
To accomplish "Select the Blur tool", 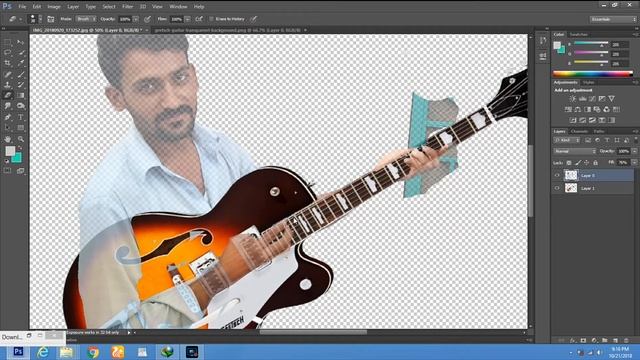I will click(x=8, y=106).
